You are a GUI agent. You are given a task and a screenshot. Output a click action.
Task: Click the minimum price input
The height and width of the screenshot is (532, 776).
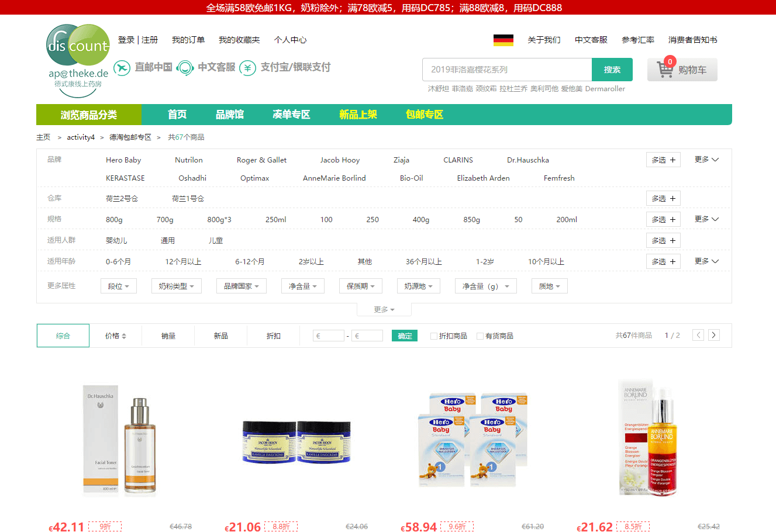click(329, 336)
